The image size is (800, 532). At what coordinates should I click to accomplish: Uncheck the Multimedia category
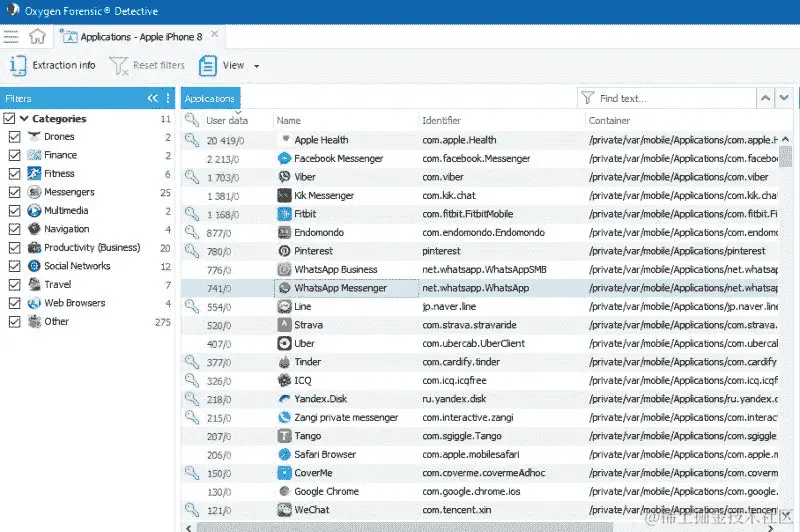pos(15,211)
